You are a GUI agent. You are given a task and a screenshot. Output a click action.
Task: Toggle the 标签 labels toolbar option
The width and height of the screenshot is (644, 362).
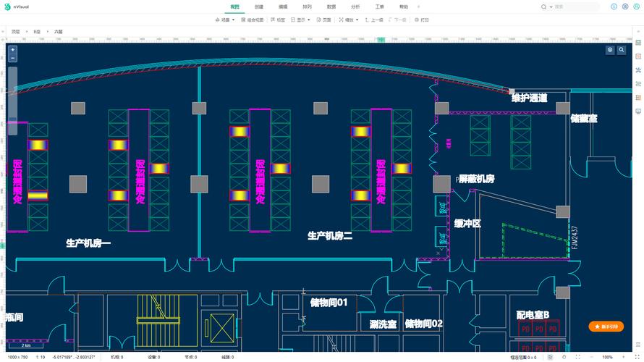click(x=278, y=20)
